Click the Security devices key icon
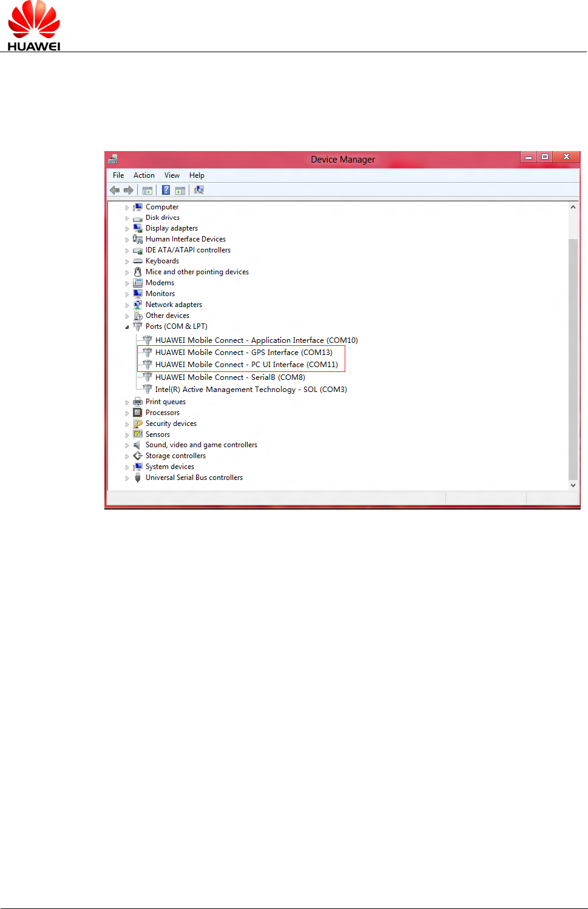The image size is (588, 909). [138, 424]
